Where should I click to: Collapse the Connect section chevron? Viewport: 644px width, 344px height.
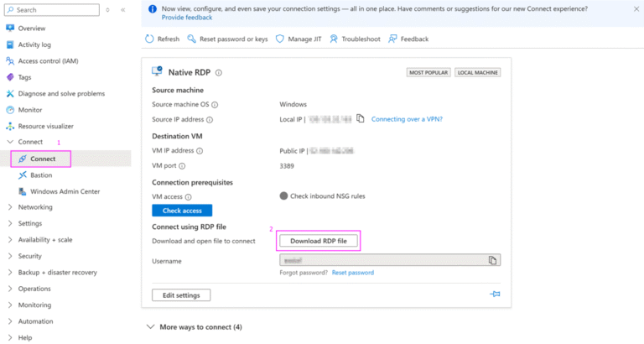pyautogui.click(x=10, y=142)
